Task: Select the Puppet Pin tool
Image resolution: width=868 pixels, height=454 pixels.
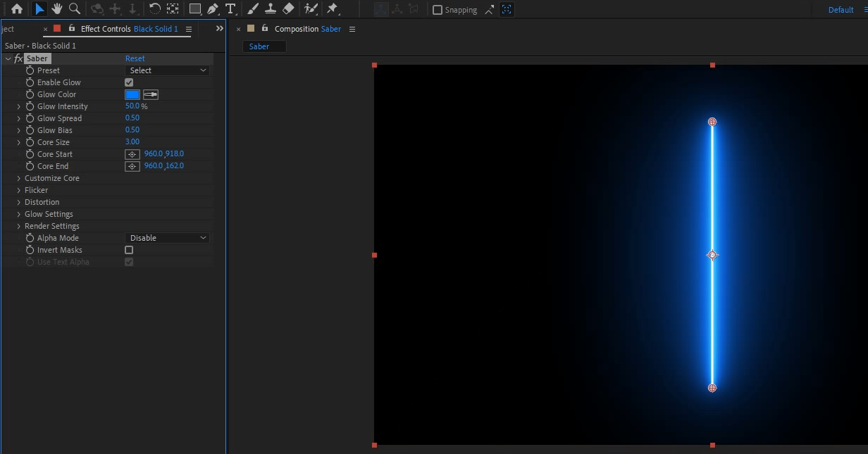Action: [x=333, y=9]
